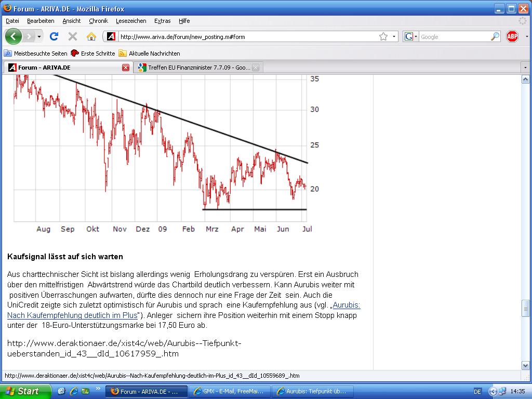Close the Forum - ARIVA.DE tab
This screenshot has height=399, width=532.
pyautogui.click(x=126, y=68)
